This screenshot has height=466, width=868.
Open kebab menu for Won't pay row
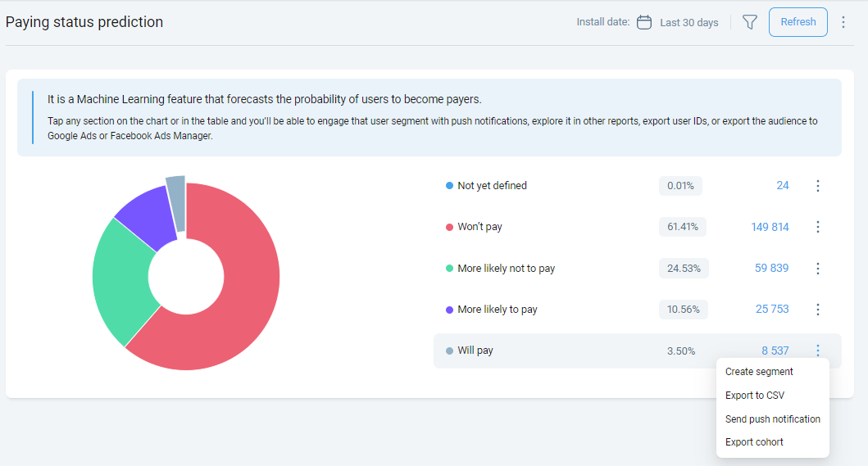click(x=817, y=227)
